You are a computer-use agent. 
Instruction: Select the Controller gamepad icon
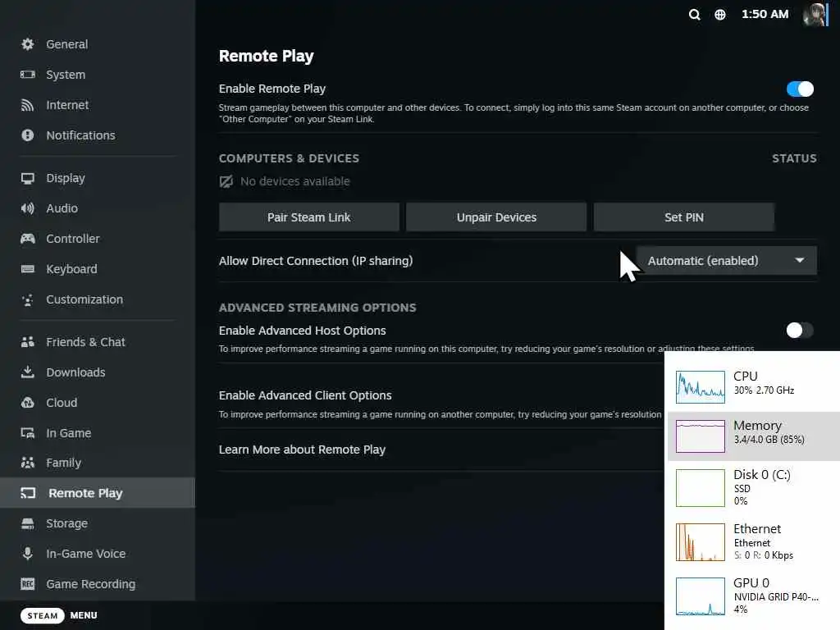[x=27, y=239]
